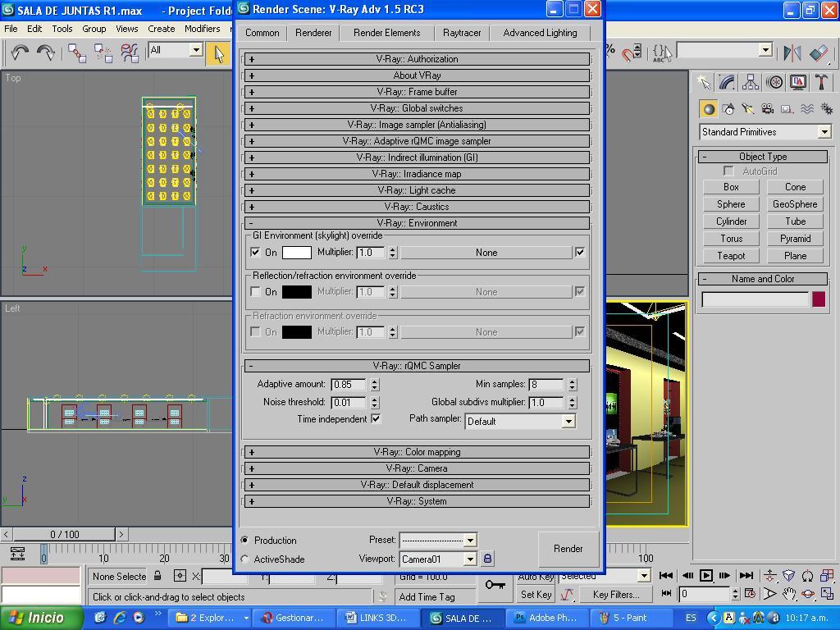Select the Production radio button
The image size is (840, 630).
244,540
